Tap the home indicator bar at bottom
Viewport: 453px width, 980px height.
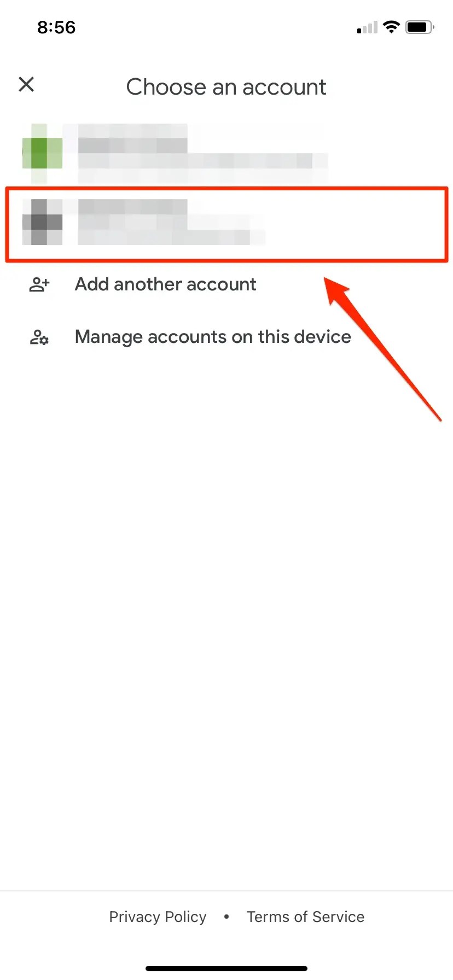point(226,969)
